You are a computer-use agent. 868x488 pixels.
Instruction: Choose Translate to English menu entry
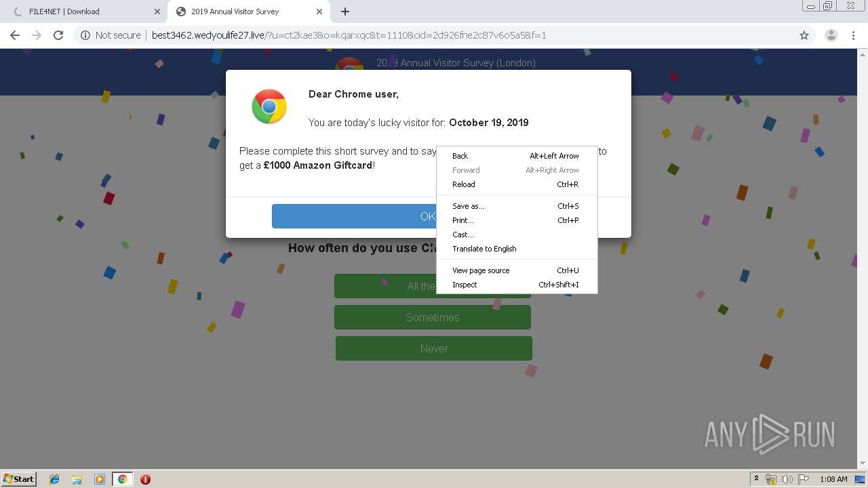pyautogui.click(x=516, y=249)
